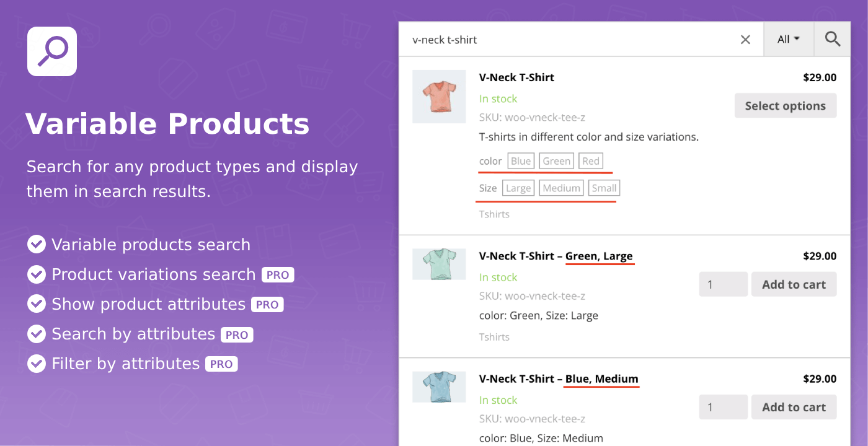
Task: Select the Large size attribute
Action: (x=518, y=188)
